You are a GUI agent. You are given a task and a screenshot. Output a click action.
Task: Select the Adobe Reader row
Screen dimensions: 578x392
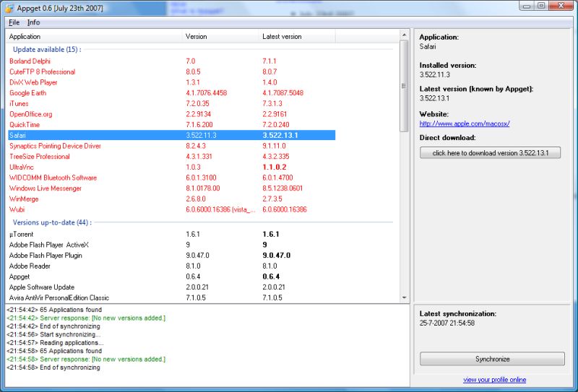pyautogui.click(x=172, y=266)
